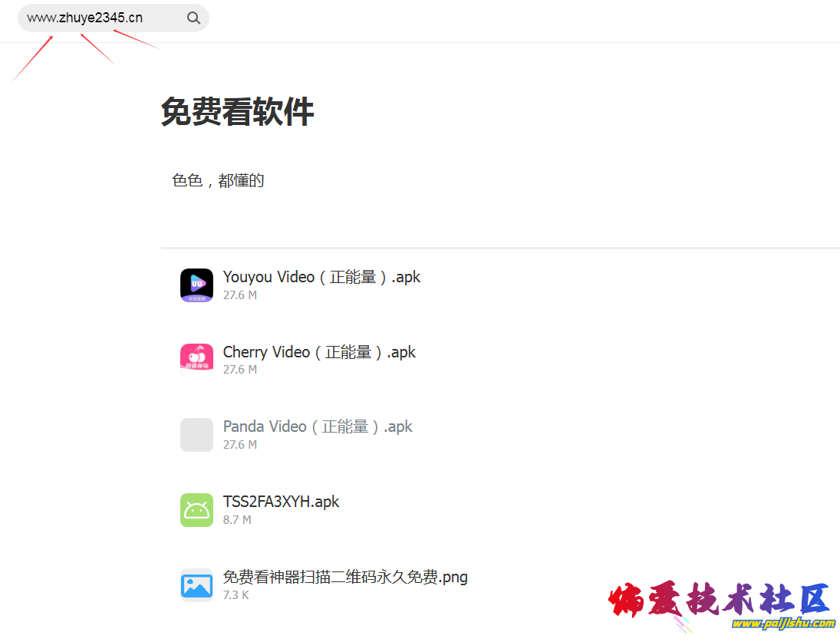Click the Cherry Video pink icon

[x=196, y=360]
